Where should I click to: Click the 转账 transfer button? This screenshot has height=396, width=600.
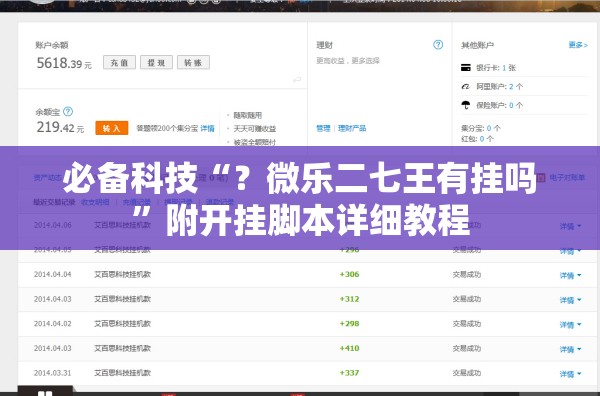(x=193, y=62)
